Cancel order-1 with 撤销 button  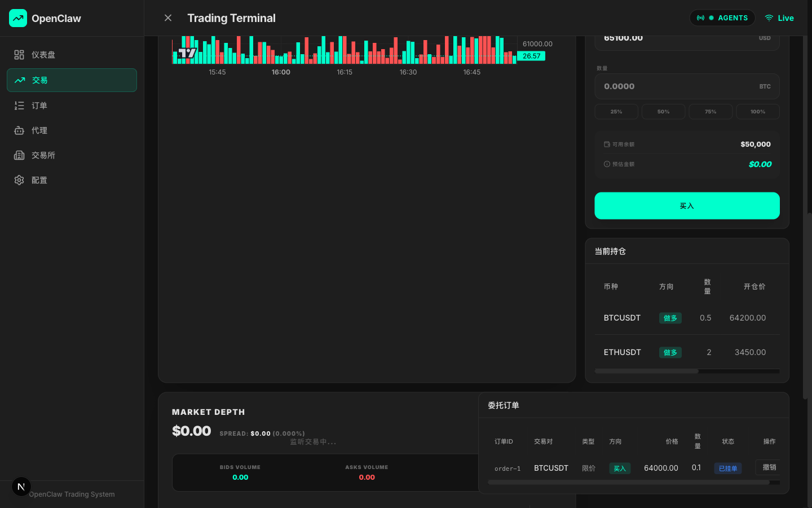(x=769, y=467)
